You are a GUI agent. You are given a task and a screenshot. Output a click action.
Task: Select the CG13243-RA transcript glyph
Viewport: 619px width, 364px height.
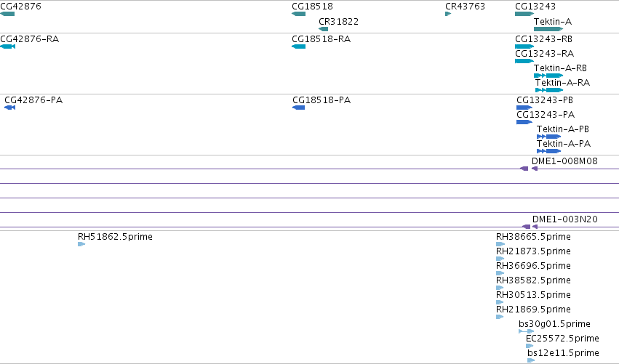(x=524, y=61)
